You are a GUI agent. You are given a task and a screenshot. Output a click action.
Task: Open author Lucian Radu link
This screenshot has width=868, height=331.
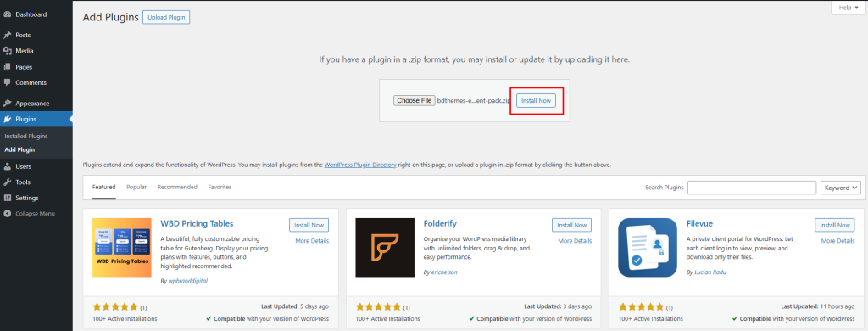710,272
